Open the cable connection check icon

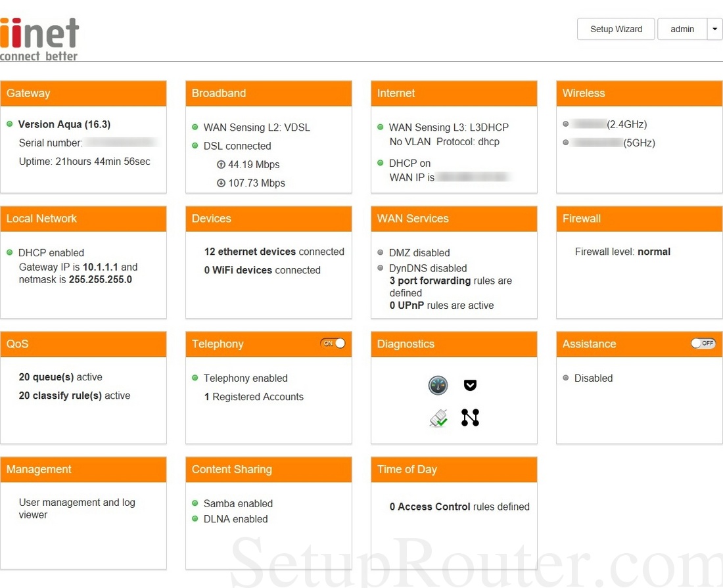[438, 418]
